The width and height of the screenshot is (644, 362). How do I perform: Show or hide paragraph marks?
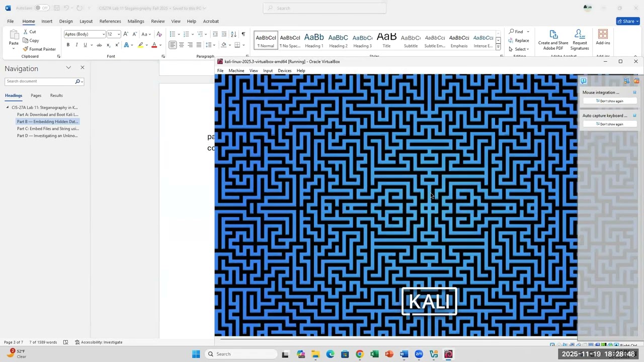click(243, 34)
